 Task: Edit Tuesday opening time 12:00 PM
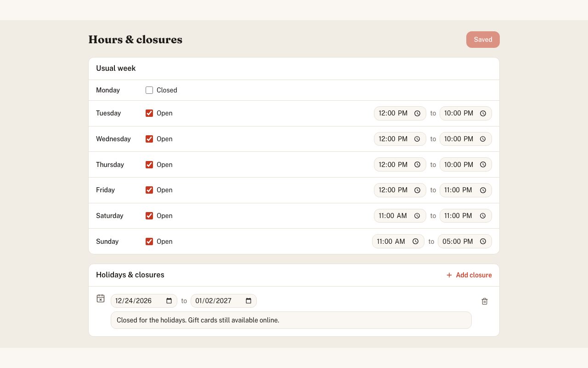[400, 113]
